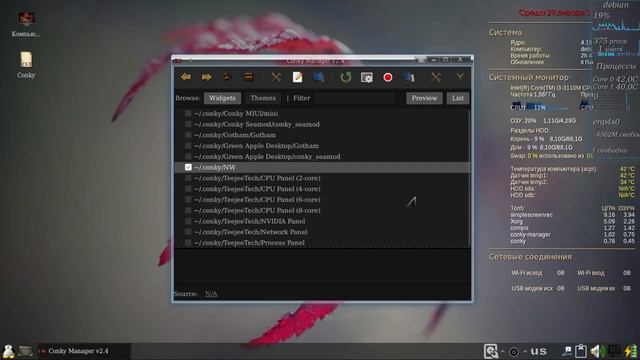640x360 pixels.
Task: Open the Source N/A link
Action: point(211,294)
